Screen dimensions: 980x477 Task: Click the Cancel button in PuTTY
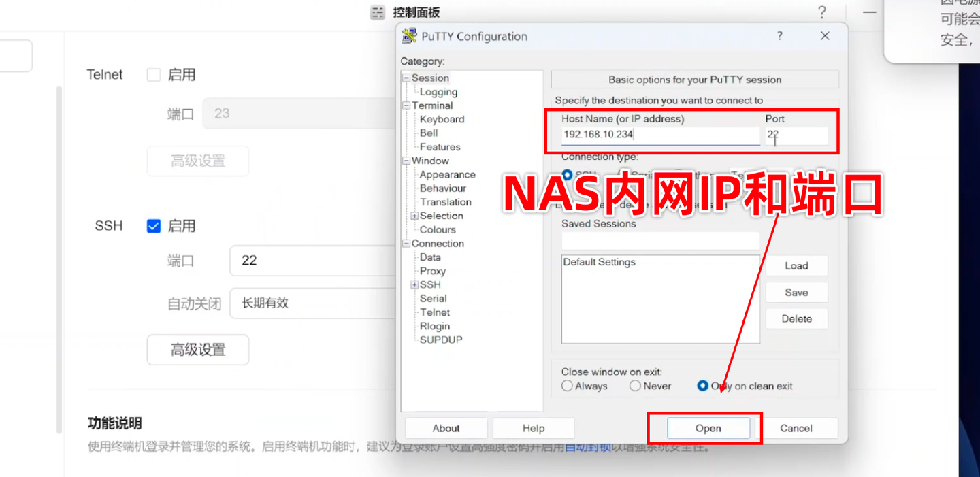pos(796,428)
